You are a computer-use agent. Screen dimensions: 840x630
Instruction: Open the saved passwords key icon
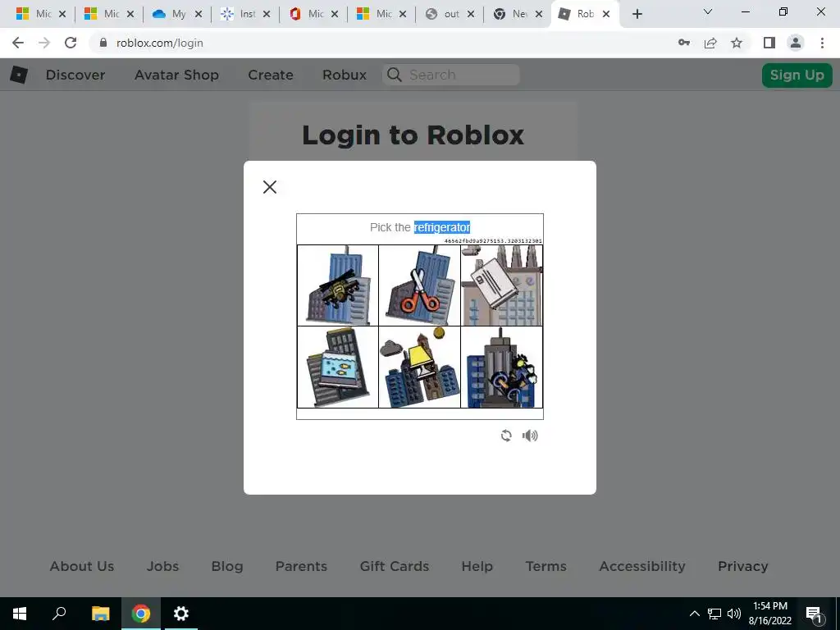pos(684,43)
